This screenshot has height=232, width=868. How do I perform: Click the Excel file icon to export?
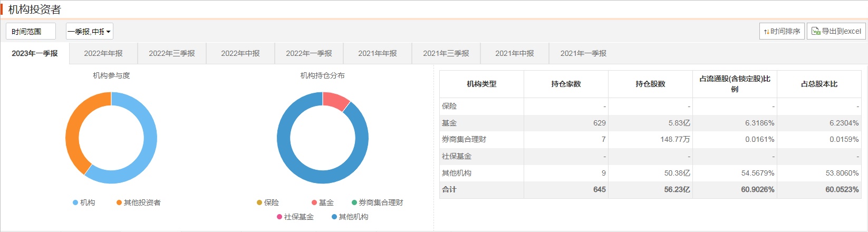[x=816, y=31]
